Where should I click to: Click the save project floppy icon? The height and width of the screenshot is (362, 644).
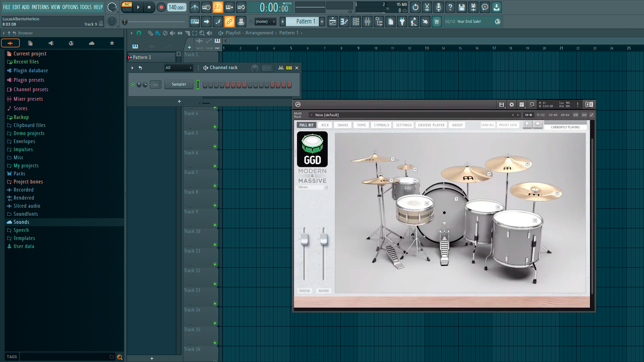tap(462, 7)
